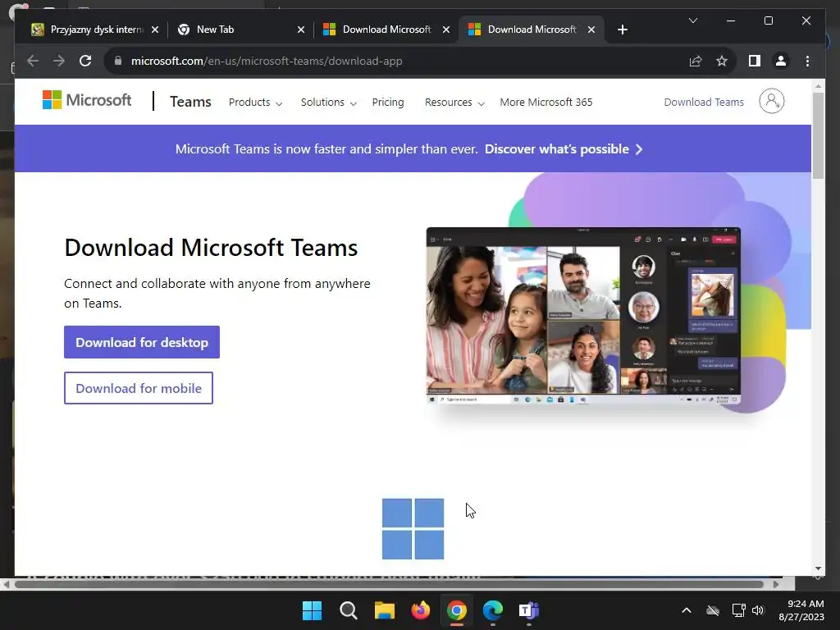Screen dimensions: 840x630
Task: Expand the Products menu
Action: (255, 103)
